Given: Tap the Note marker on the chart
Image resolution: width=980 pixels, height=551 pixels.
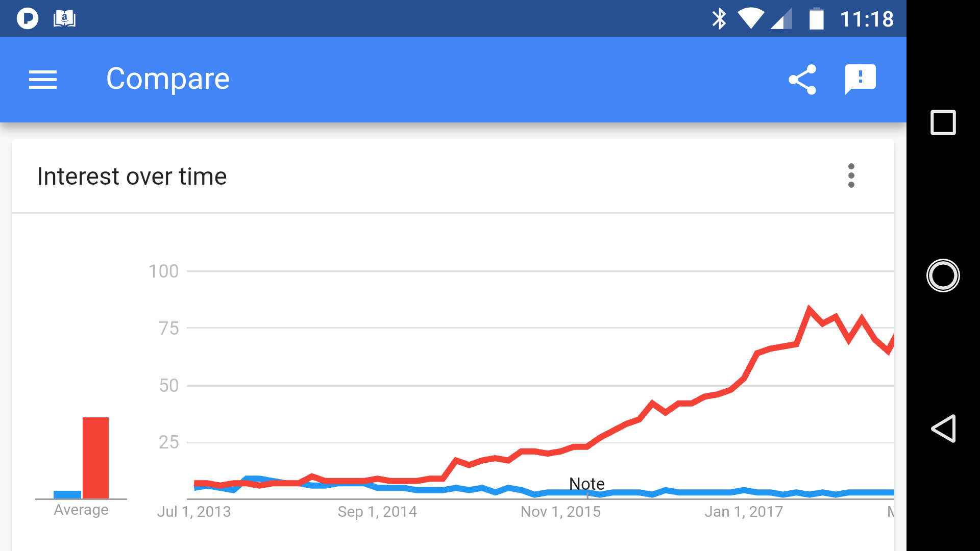Looking at the screenshot, I should click(x=587, y=484).
